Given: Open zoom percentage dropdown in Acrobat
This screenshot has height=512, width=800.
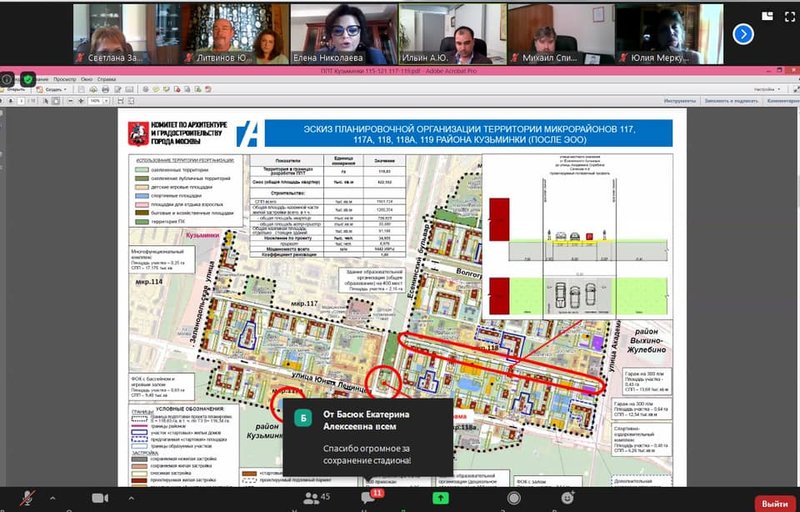Looking at the screenshot, I should (106, 101).
